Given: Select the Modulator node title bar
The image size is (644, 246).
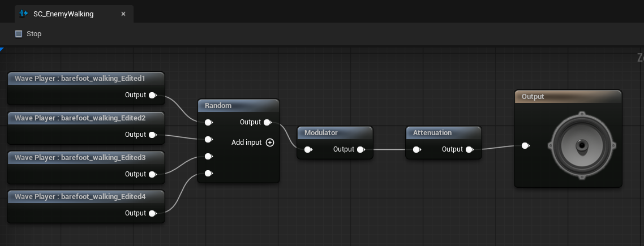Looking at the screenshot, I should point(334,133).
